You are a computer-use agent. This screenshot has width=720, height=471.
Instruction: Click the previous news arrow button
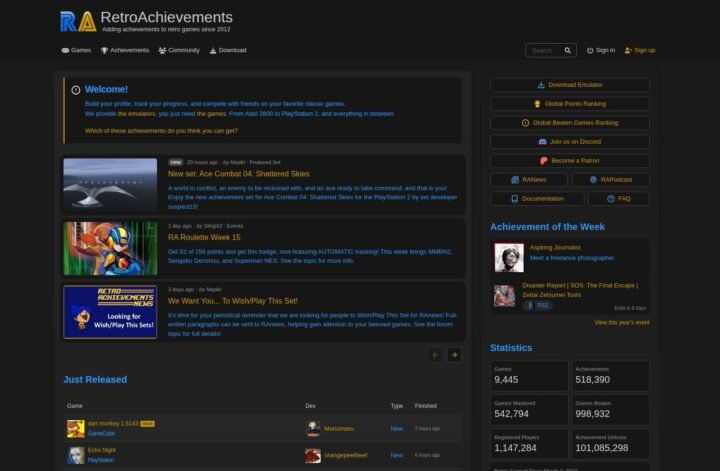point(435,354)
